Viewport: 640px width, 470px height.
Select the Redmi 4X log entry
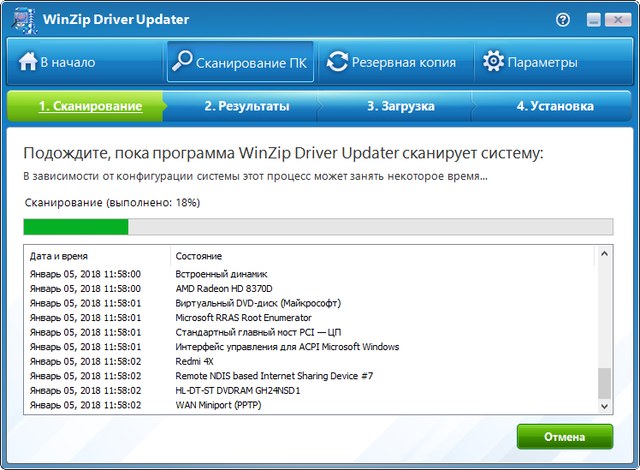(x=194, y=362)
